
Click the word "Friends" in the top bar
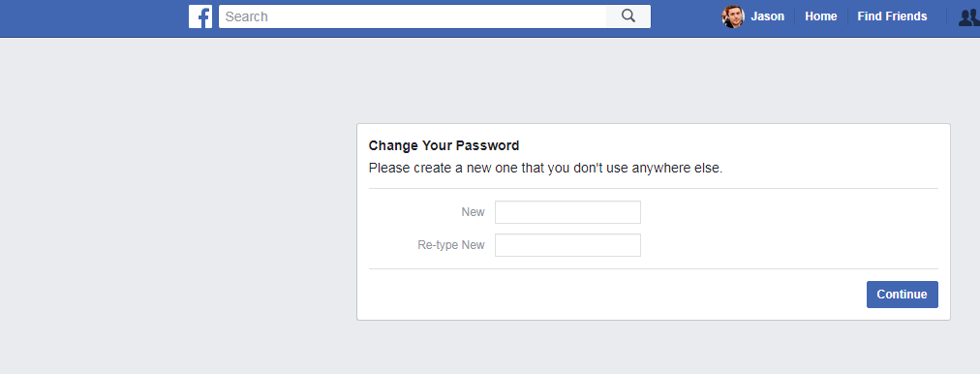(905, 16)
